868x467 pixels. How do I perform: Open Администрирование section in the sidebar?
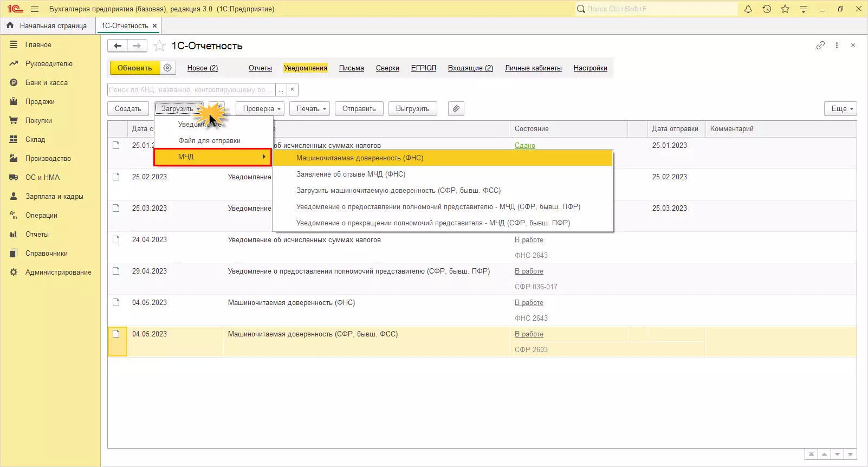point(59,273)
